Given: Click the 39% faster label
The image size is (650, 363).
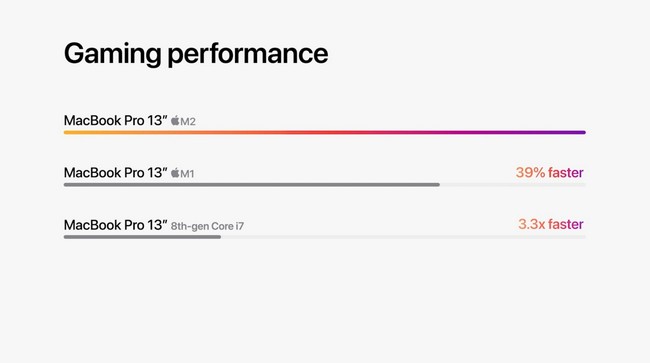Looking at the screenshot, I should 549,172.
